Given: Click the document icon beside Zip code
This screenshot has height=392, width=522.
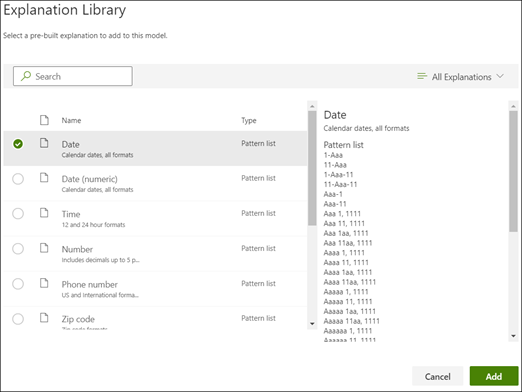Looking at the screenshot, I should [44, 318].
